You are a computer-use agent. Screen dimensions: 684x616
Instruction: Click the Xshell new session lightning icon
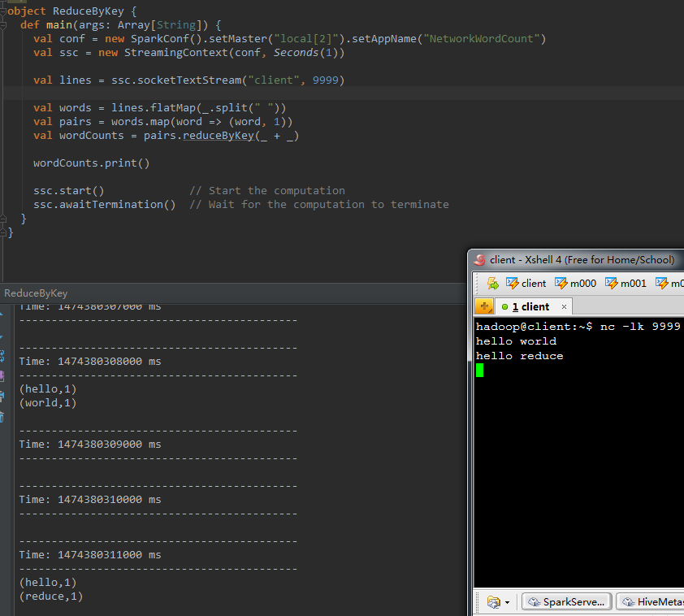tap(492, 283)
